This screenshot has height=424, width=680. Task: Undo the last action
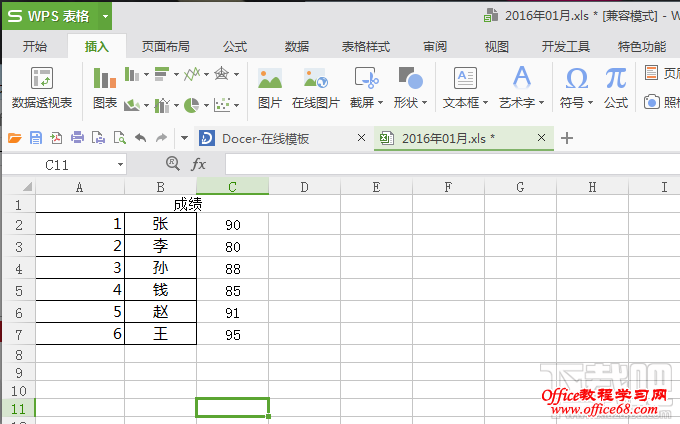[141, 138]
